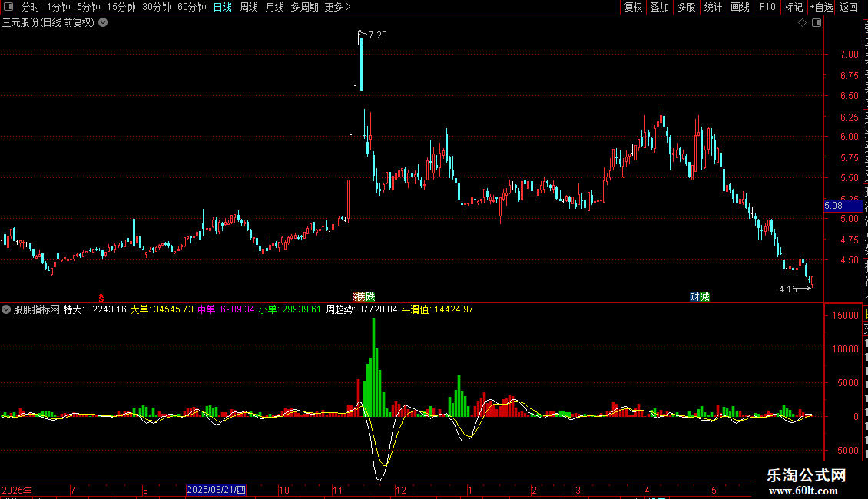Viewport: 868px width, 499px height.
Task: Select the 日线 daily chart tab
Action: (x=223, y=7)
